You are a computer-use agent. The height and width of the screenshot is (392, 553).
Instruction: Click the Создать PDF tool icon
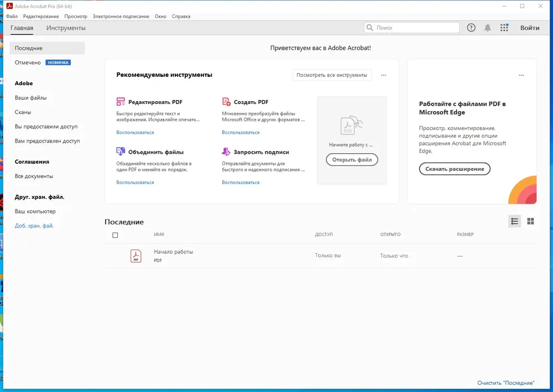click(226, 102)
